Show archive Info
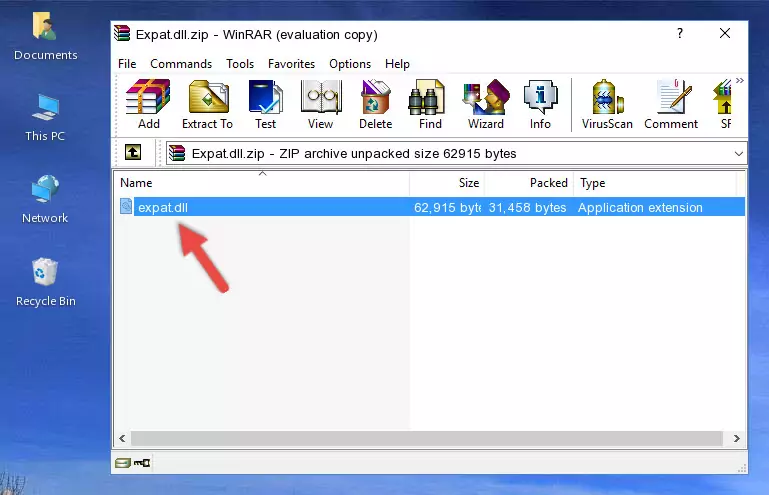 point(540,104)
